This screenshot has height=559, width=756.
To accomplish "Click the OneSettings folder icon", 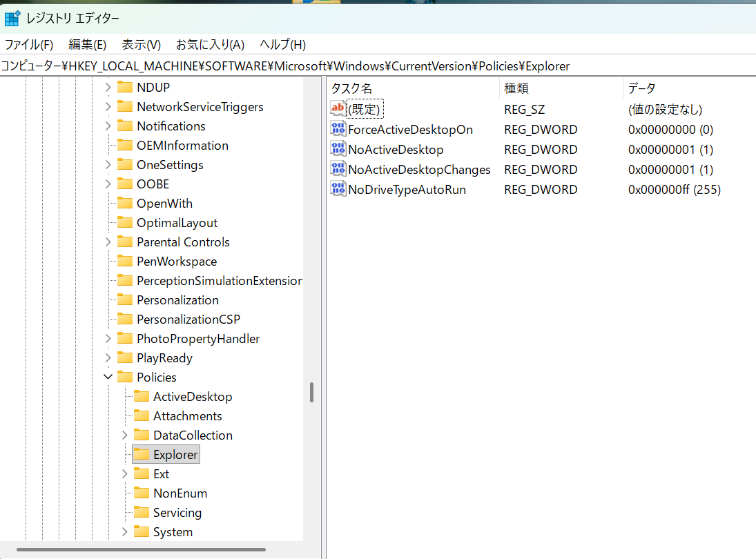I will 125,164.
